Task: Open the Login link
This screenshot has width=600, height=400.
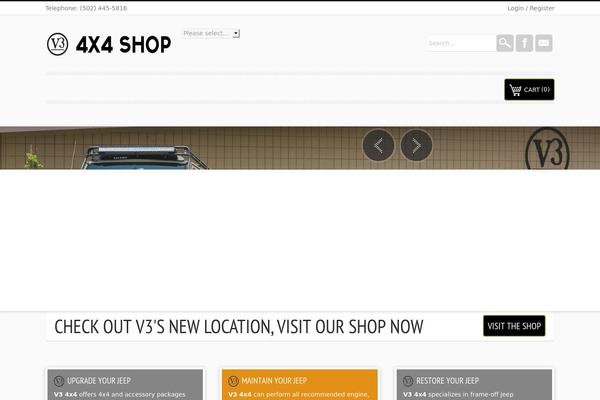Action: (x=515, y=8)
